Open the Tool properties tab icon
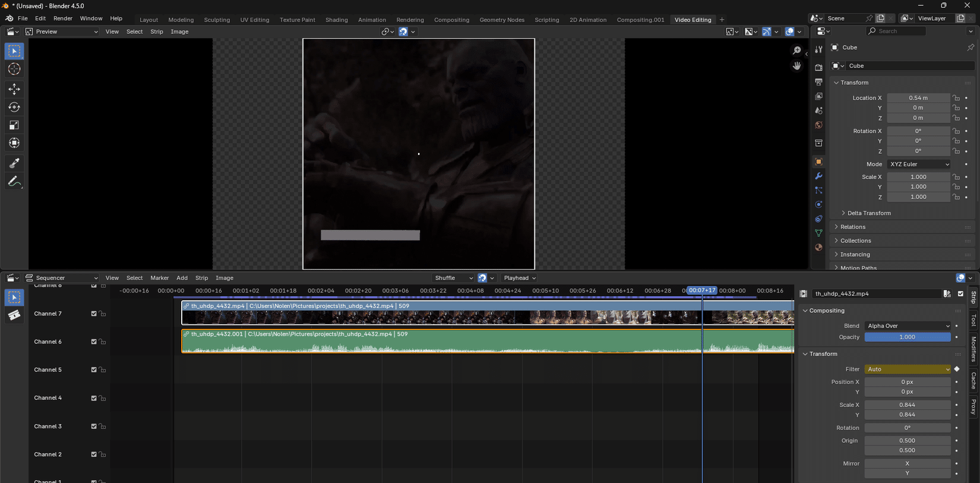 (818, 49)
